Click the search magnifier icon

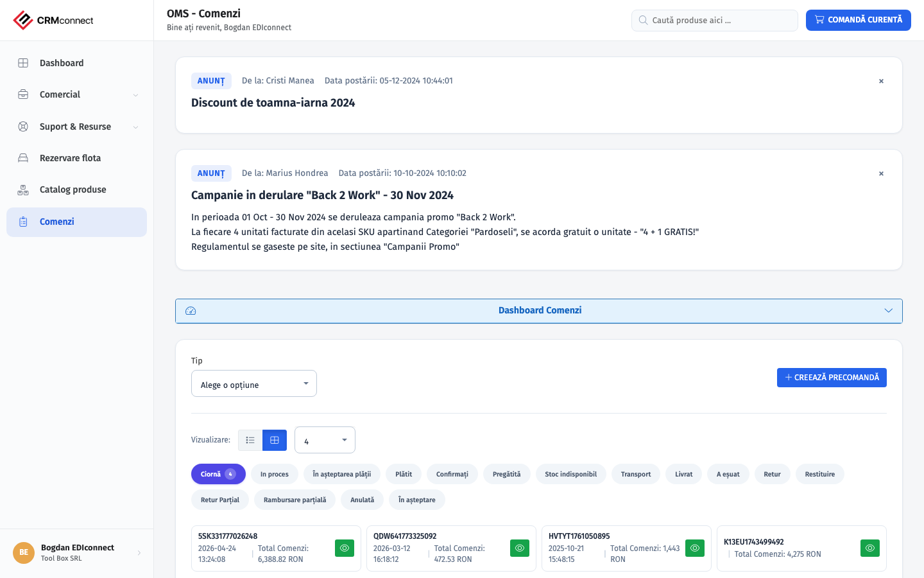click(x=643, y=20)
